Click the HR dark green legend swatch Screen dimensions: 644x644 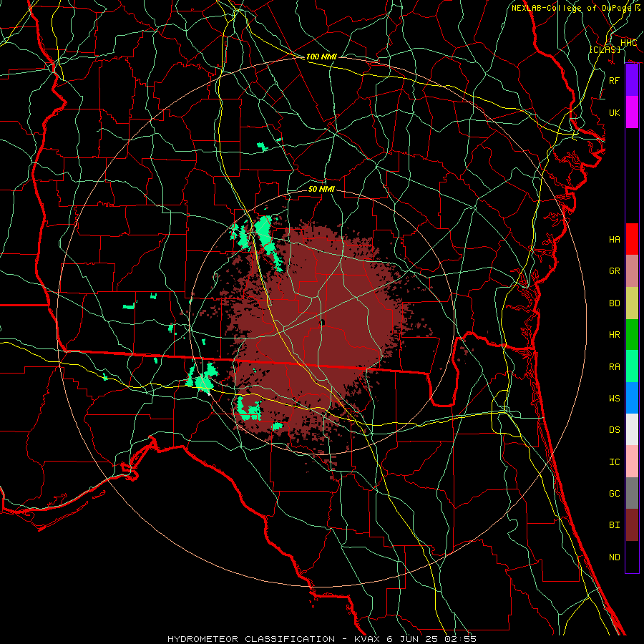pos(632,335)
